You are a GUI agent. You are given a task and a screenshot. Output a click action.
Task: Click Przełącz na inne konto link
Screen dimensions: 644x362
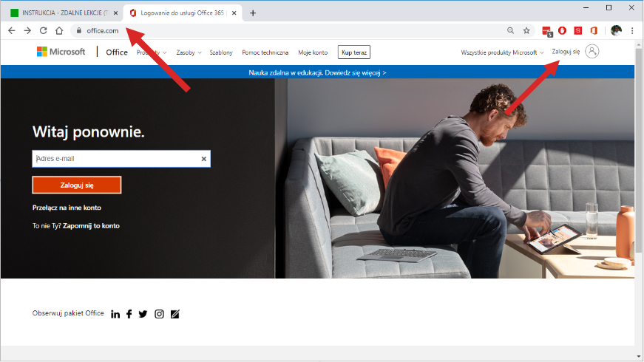[67, 208]
